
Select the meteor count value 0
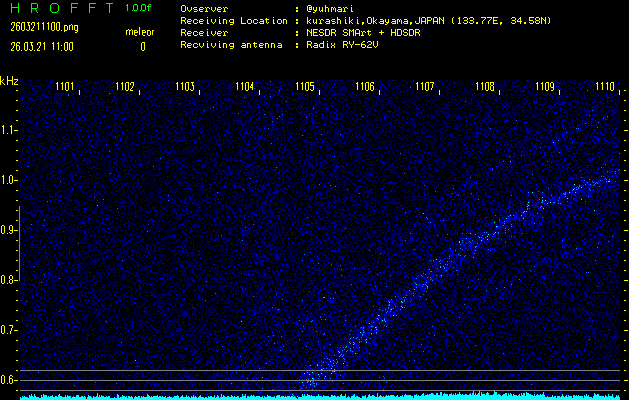(x=142, y=46)
